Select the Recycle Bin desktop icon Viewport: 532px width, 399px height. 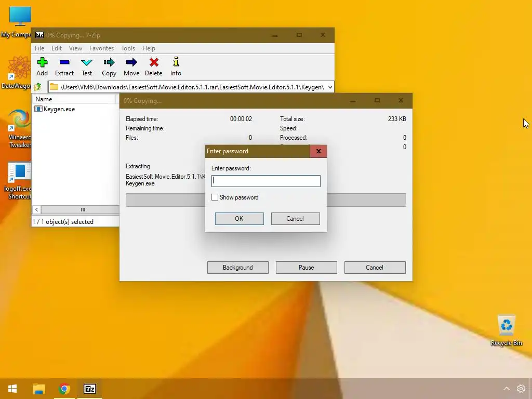(x=506, y=330)
